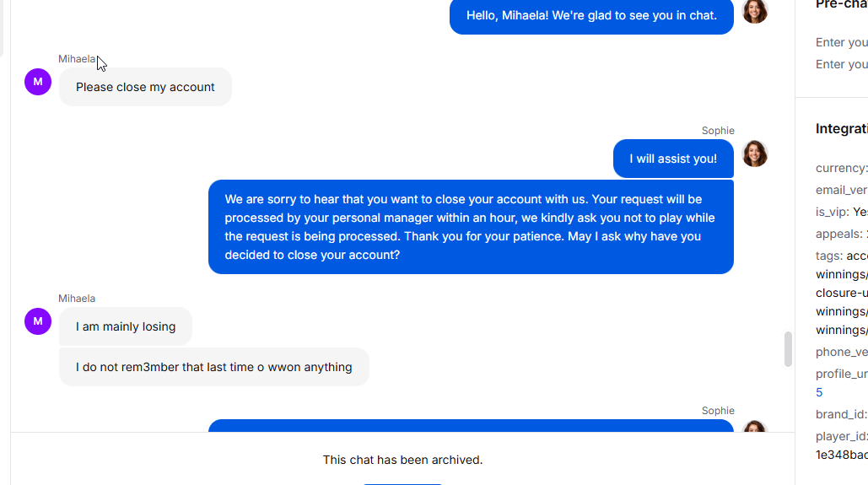This screenshot has width=868, height=485.
Task: Click the "I am mainly losing" message
Action: coord(126,326)
